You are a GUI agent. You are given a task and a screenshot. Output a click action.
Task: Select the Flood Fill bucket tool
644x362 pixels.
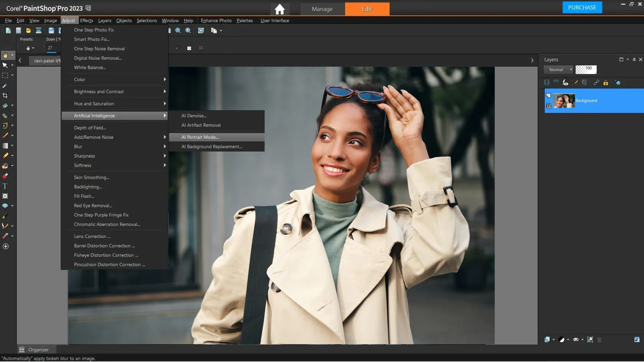(x=5, y=166)
